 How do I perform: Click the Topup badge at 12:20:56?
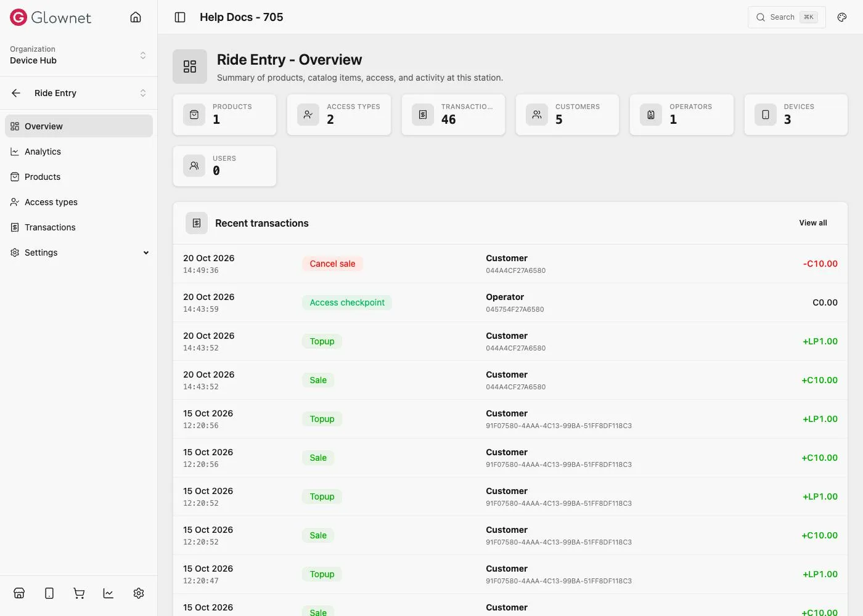tap(322, 419)
